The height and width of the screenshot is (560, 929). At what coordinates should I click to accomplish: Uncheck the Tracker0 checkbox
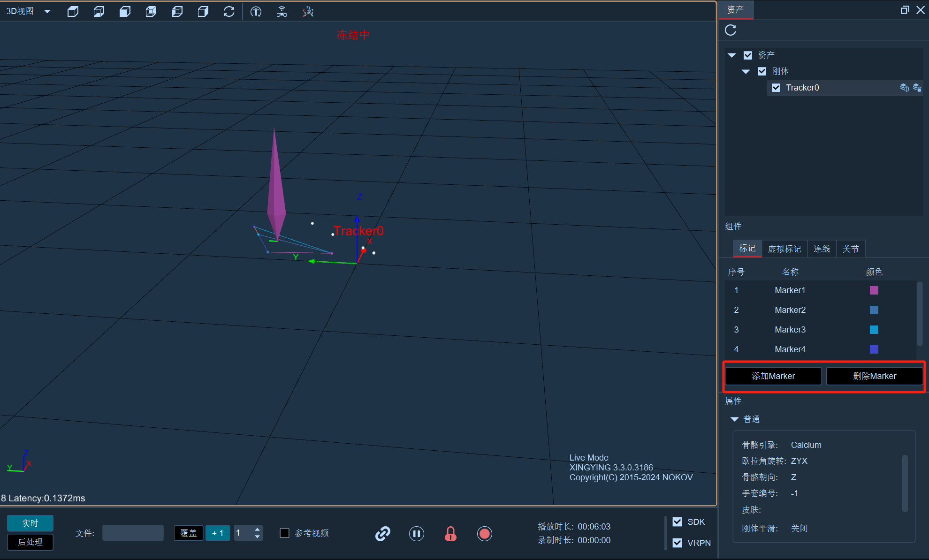click(776, 88)
